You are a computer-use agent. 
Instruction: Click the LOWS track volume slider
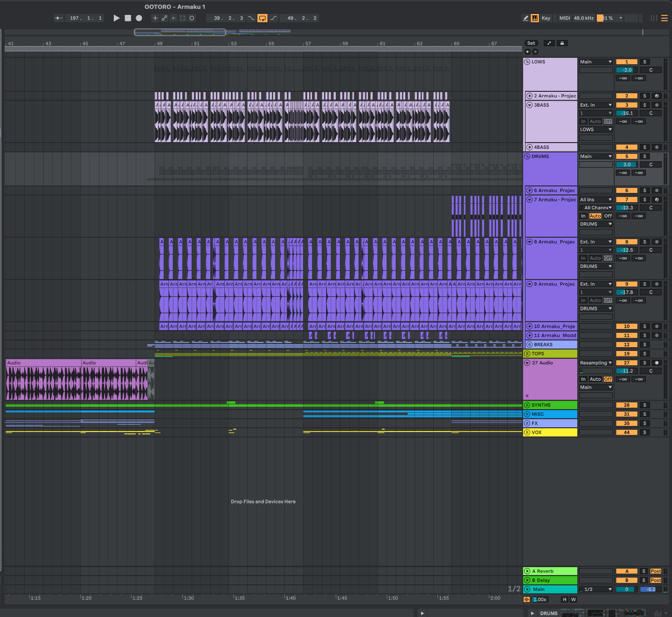tap(626, 70)
